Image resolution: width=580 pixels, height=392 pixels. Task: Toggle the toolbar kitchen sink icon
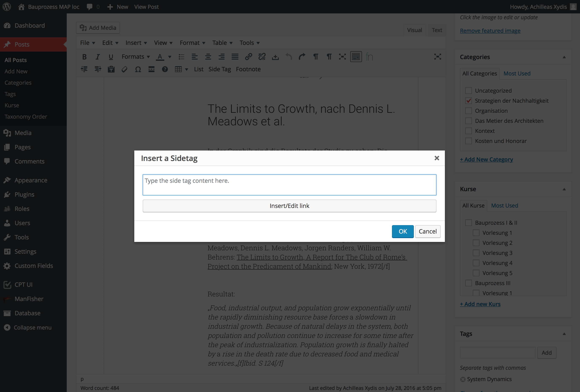[x=356, y=57]
